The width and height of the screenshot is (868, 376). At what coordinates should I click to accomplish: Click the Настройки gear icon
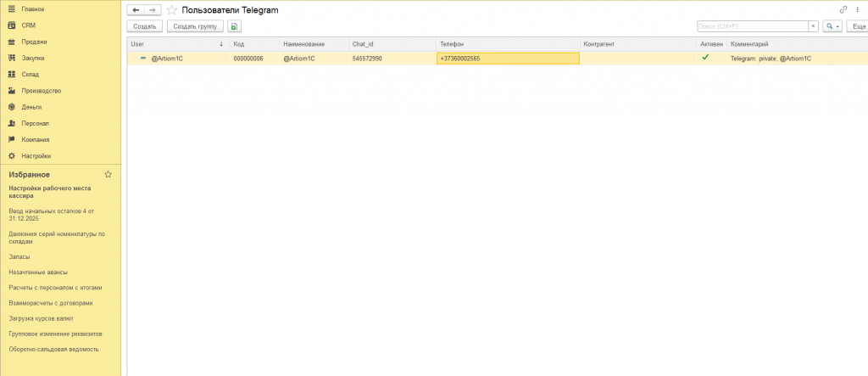(12, 156)
